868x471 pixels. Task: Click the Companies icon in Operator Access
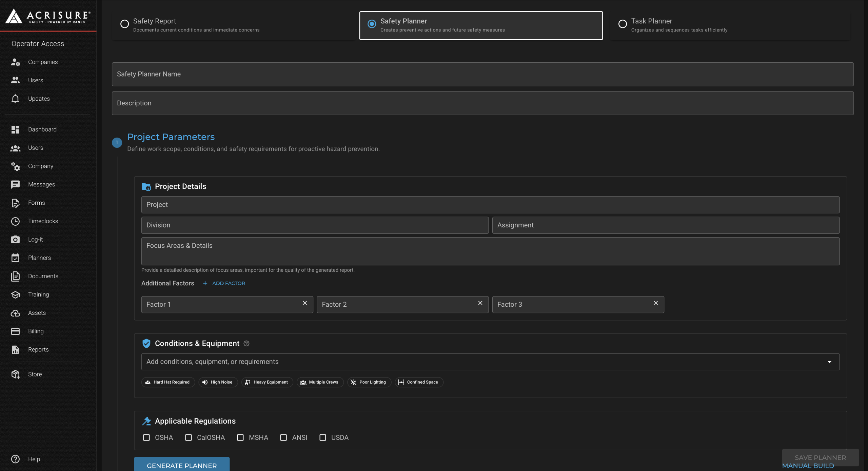coord(15,62)
